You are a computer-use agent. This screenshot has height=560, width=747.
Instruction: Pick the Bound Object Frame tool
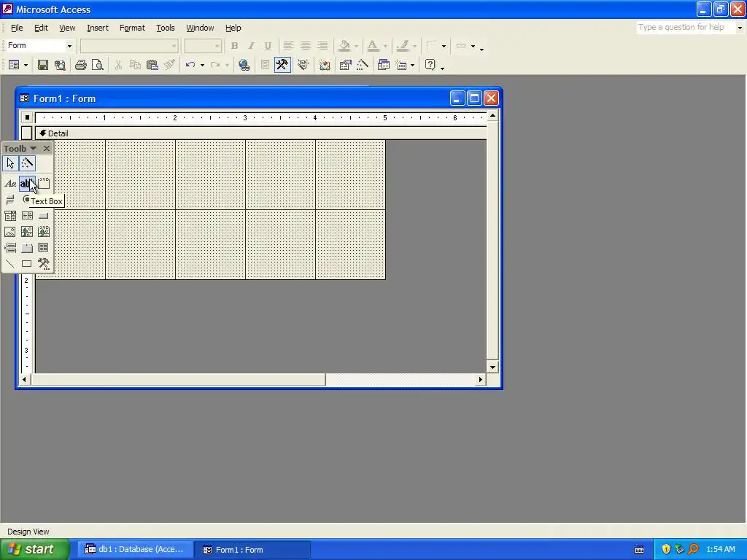[x=44, y=232]
